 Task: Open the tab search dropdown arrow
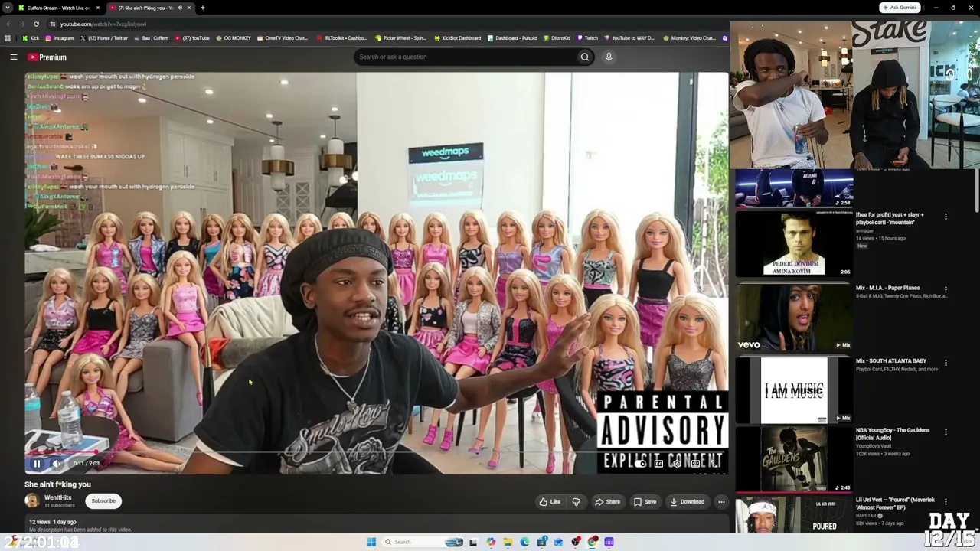(x=8, y=8)
